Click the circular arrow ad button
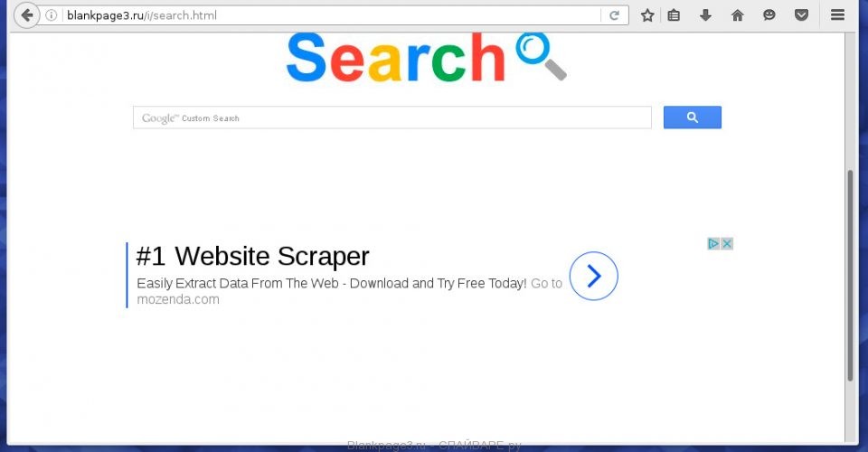Image resolution: width=868 pixels, height=452 pixels. pyautogui.click(x=593, y=276)
